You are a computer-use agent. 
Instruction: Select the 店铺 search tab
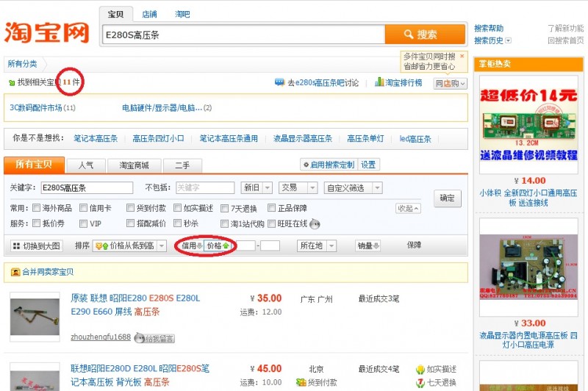tap(149, 14)
